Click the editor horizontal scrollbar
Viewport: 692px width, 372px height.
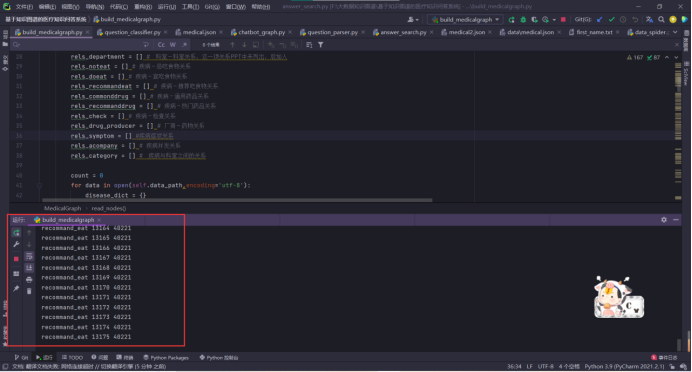coord(237,200)
